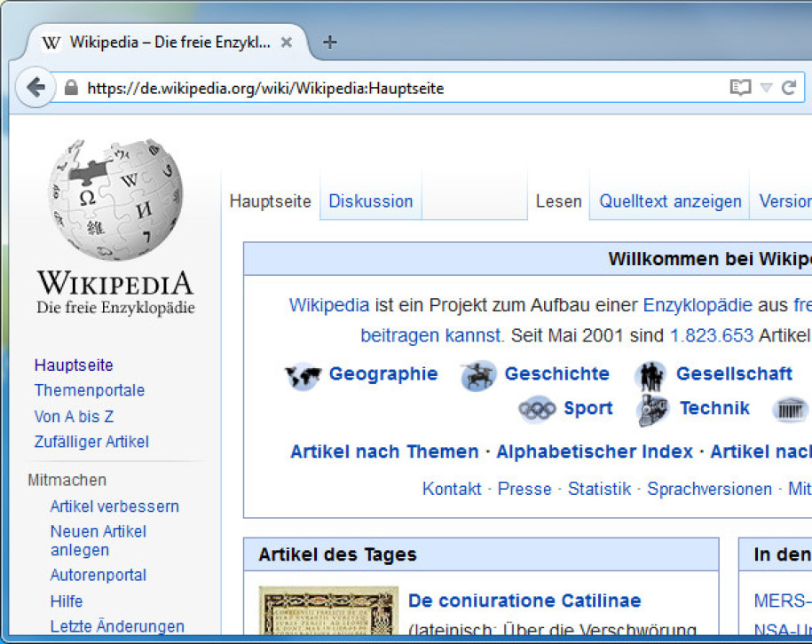Image resolution: width=812 pixels, height=644 pixels.
Task: Click the article of the day manuscript thumbnail
Action: pyautogui.click(x=329, y=610)
